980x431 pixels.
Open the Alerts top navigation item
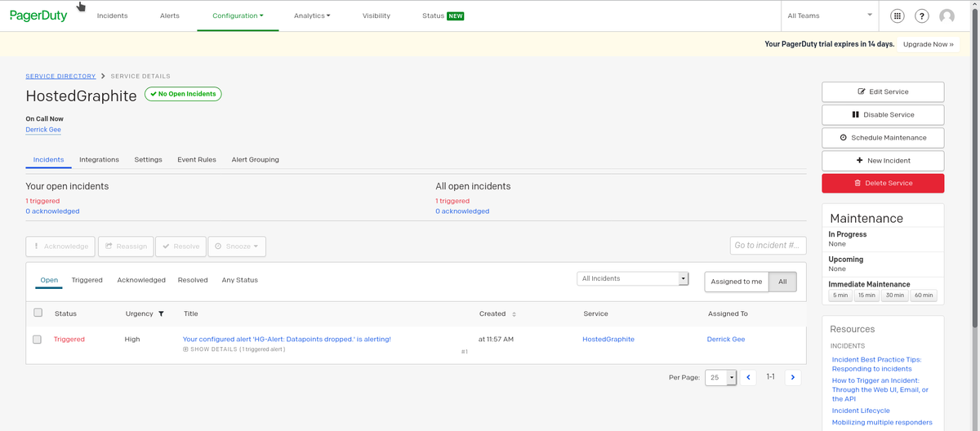pos(170,16)
